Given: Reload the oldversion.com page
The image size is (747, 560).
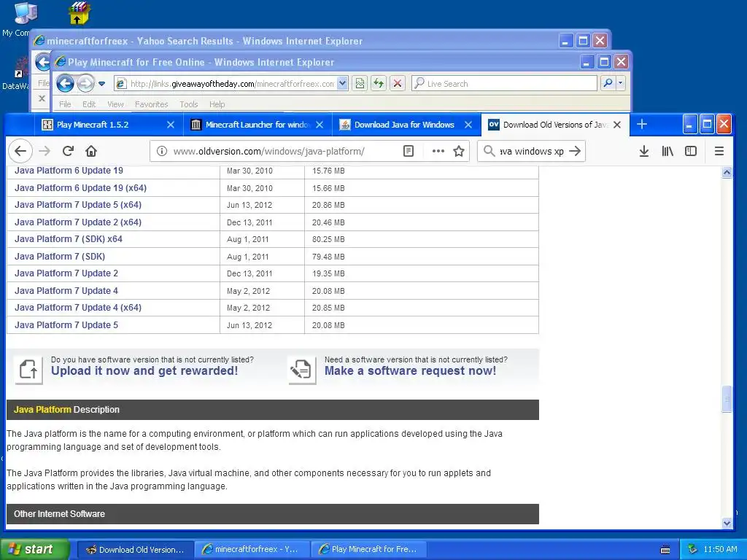Looking at the screenshot, I should pos(68,152).
